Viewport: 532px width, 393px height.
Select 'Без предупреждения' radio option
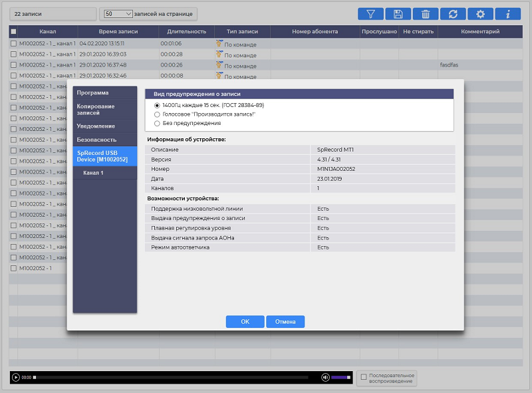tap(157, 124)
